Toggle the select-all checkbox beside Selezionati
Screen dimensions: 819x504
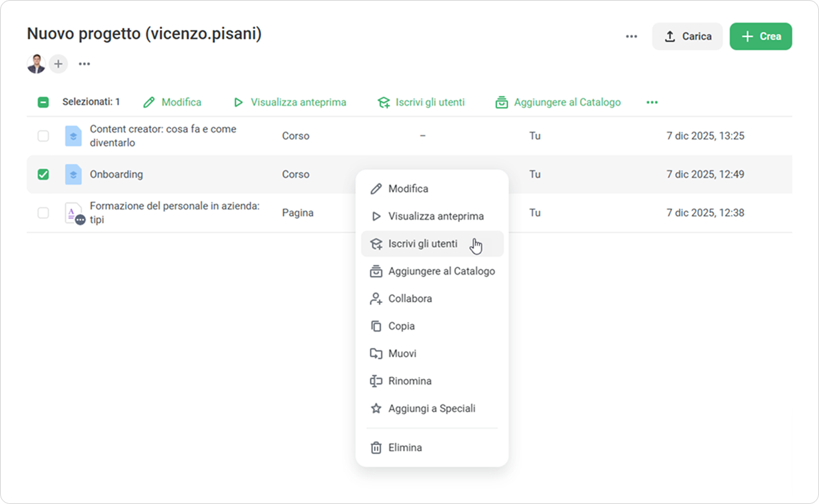tap(43, 102)
